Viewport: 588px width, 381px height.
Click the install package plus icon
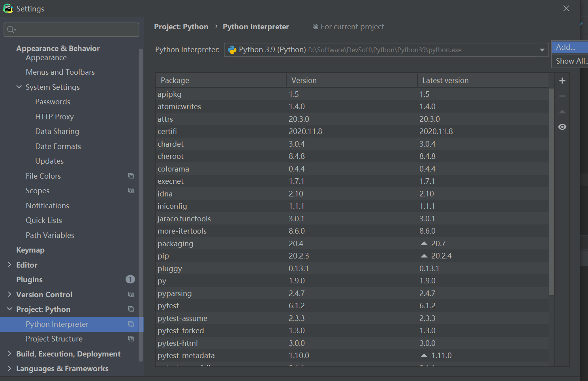pos(562,81)
